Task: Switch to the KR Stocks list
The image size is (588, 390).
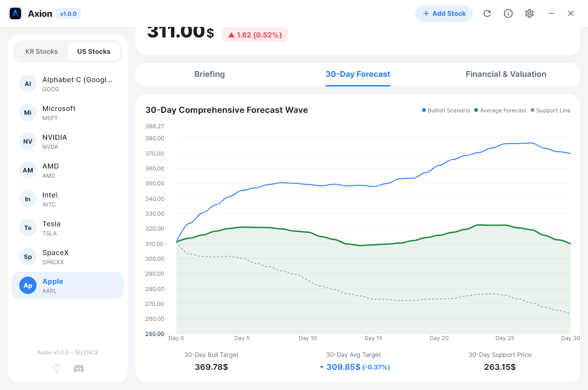Action: click(x=41, y=51)
